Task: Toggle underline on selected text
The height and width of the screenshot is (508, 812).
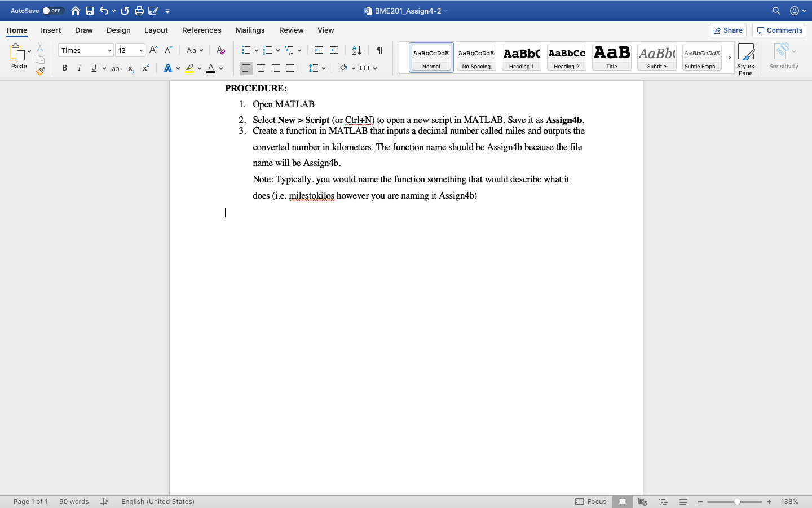Action: (x=92, y=68)
